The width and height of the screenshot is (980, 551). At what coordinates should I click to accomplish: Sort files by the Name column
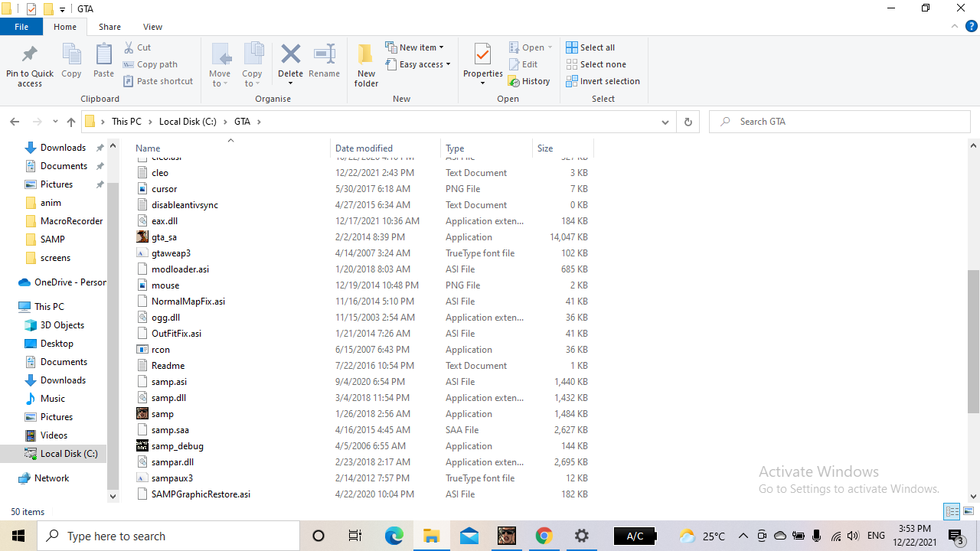click(x=230, y=148)
